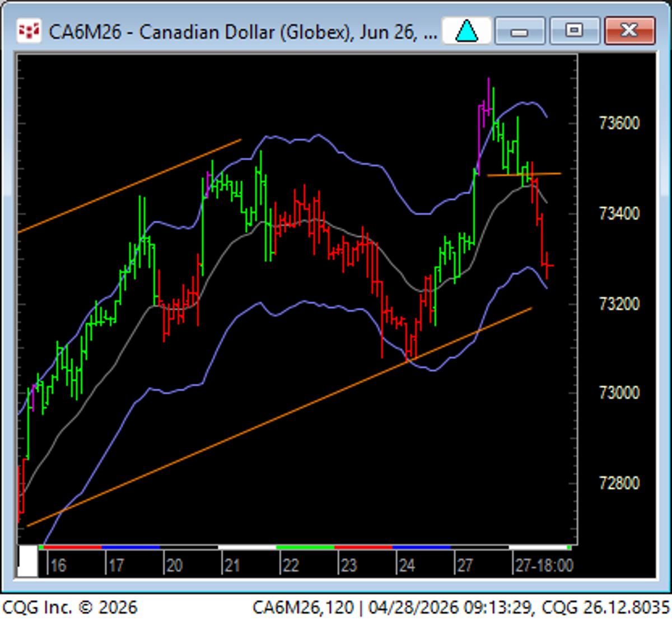The width and height of the screenshot is (672, 620).
Task: Select date label 21 on time axis
Action: (232, 566)
